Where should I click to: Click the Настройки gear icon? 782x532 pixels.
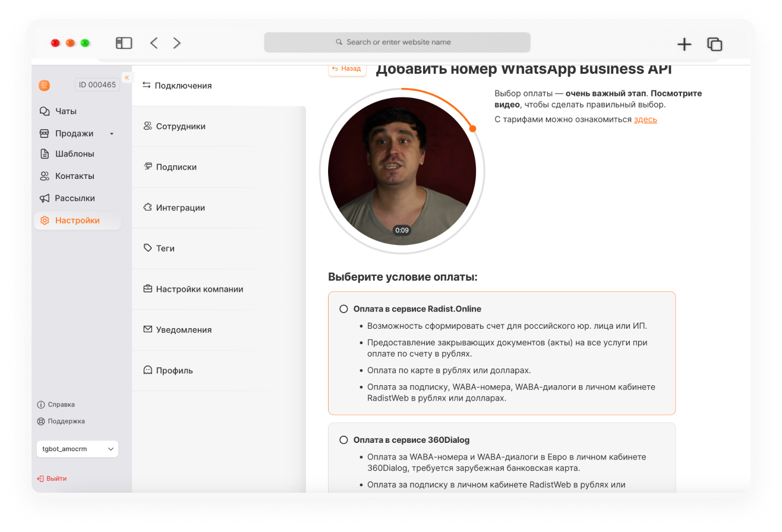pos(45,221)
